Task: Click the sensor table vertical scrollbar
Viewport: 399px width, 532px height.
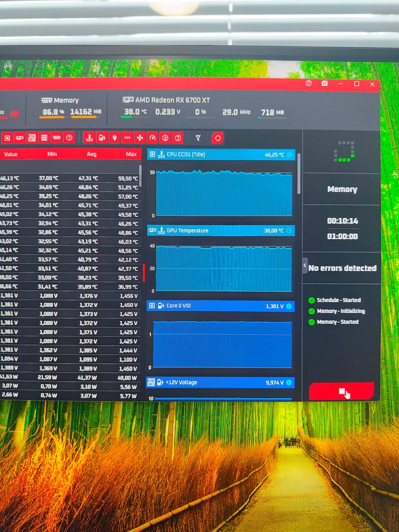Action: click(x=140, y=176)
